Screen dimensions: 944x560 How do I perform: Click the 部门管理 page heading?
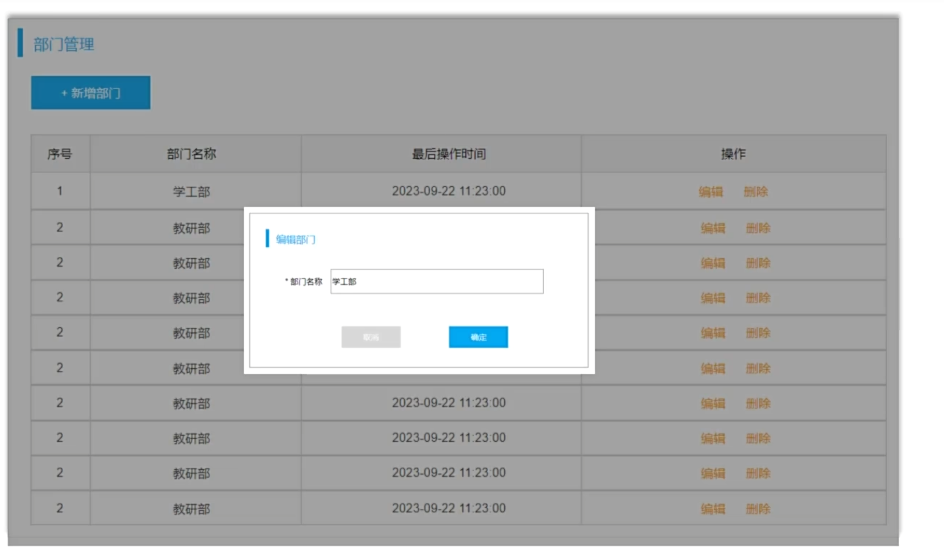[64, 44]
